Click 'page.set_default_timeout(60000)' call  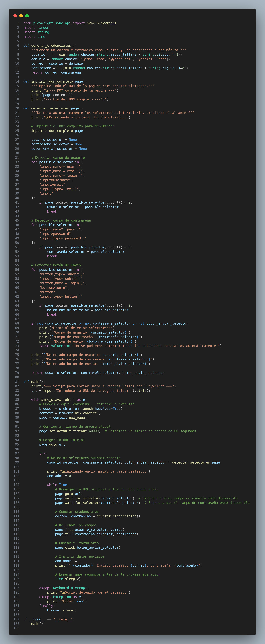(x=70, y=431)
